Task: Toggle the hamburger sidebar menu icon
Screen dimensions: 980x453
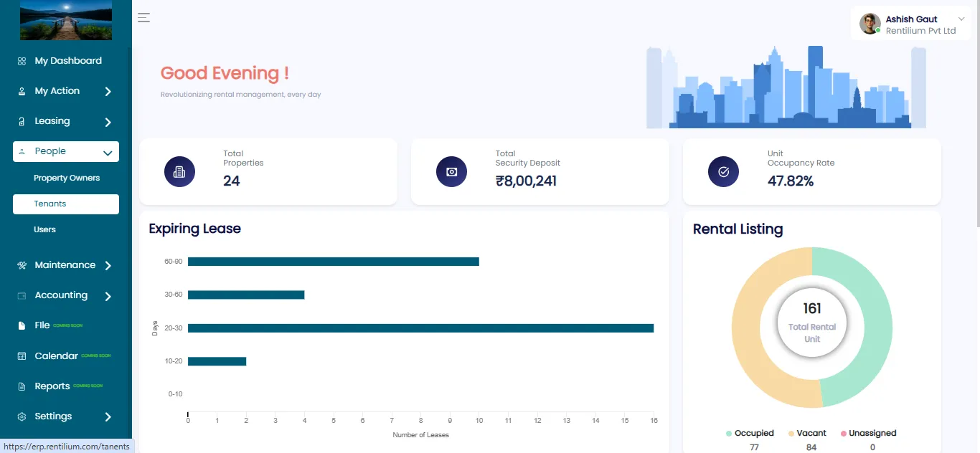Action: 143,18
